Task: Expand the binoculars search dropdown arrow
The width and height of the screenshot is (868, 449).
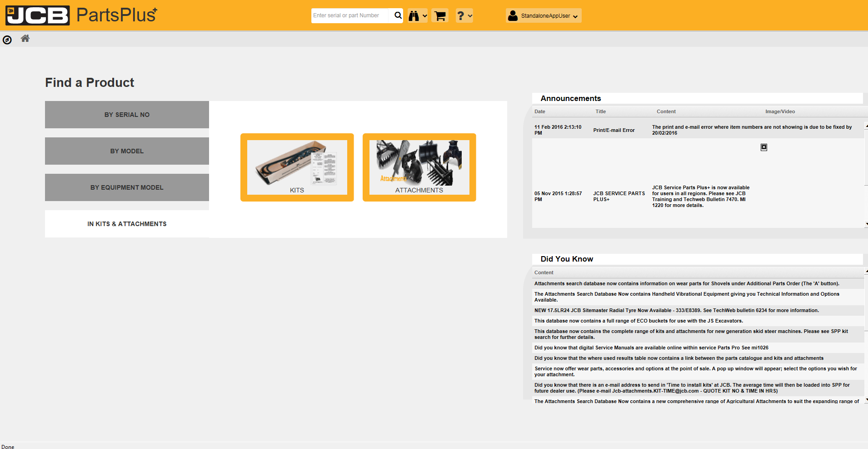Action: 425,16
